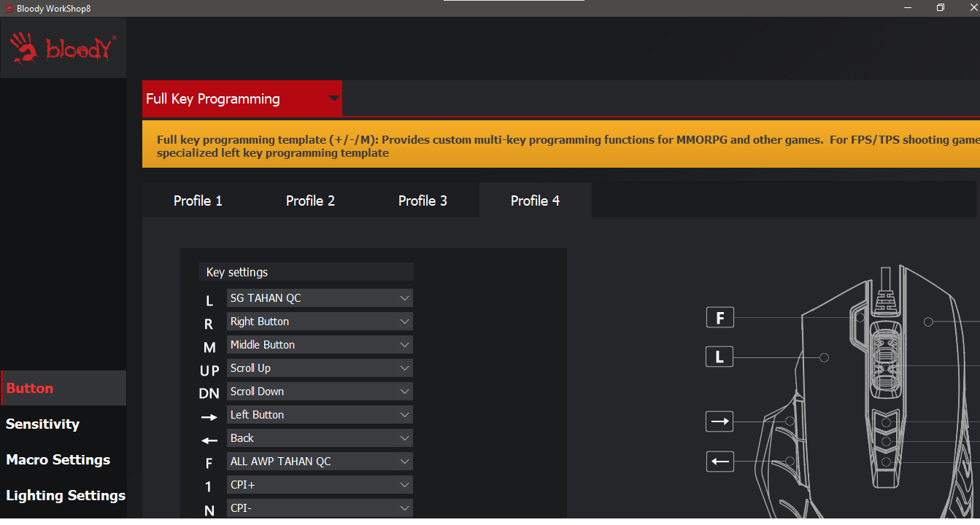Expand the DN key Scroll Down dropdown

pyautogui.click(x=320, y=392)
